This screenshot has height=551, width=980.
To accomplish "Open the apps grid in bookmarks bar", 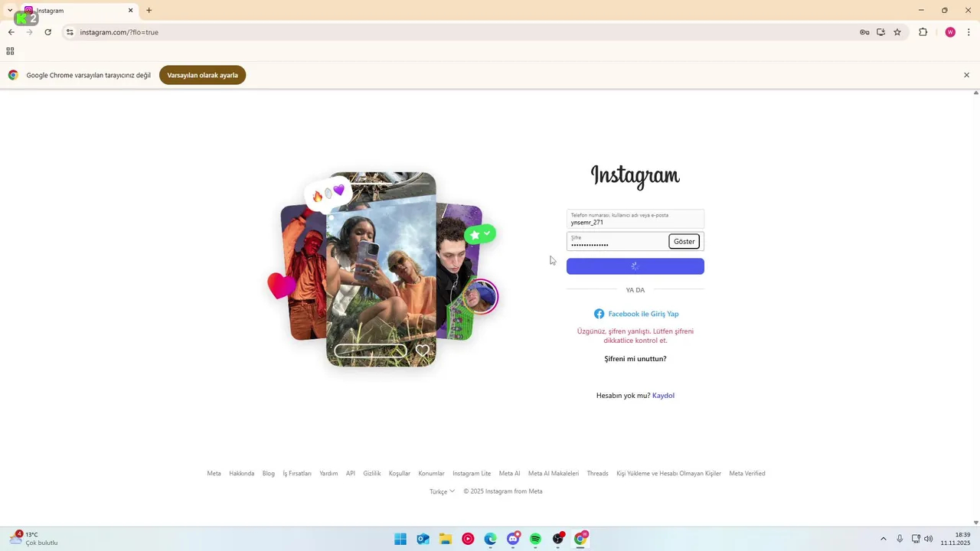I will [x=10, y=51].
